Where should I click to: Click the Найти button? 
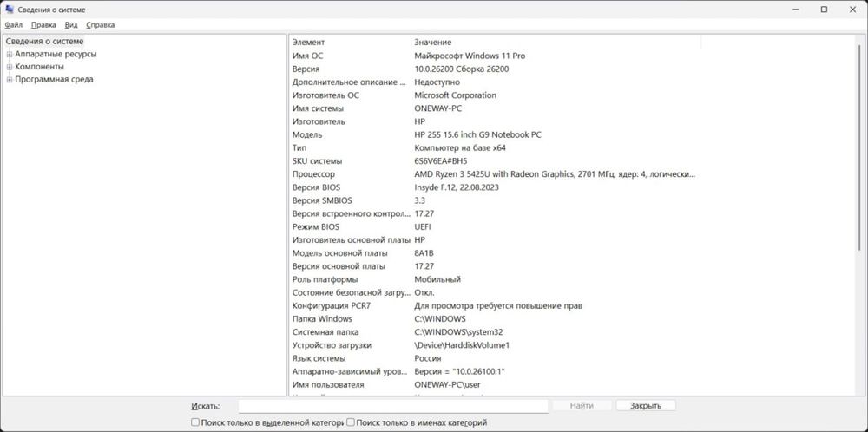point(582,406)
